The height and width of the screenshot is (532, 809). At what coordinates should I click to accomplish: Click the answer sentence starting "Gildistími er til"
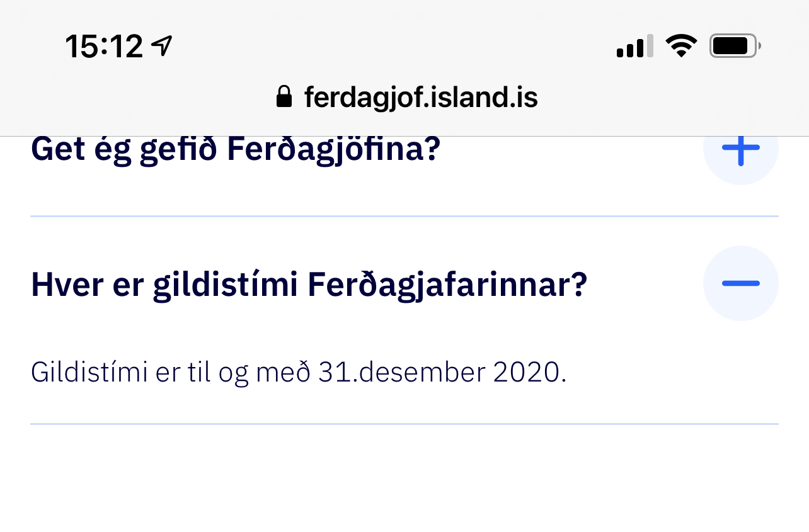coord(299,372)
